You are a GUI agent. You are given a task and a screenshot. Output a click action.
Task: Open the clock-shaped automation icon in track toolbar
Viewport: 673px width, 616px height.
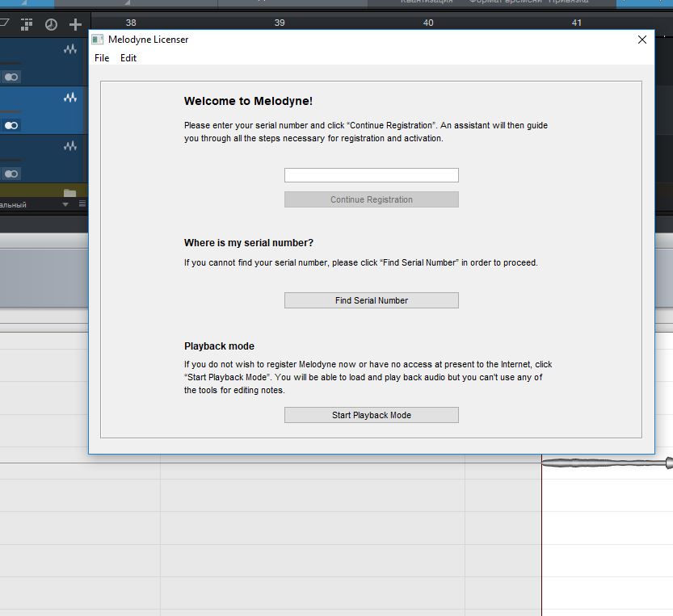pyautogui.click(x=51, y=25)
